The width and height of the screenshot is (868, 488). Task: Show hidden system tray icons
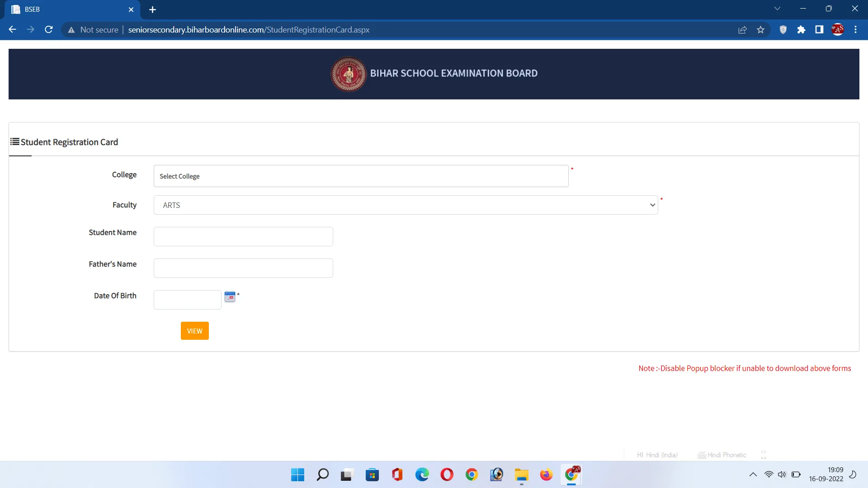coord(753,474)
